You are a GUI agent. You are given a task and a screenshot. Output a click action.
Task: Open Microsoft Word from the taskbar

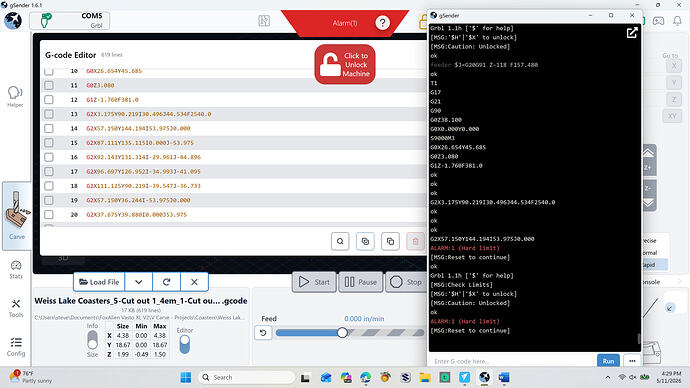click(x=504, y=377)
